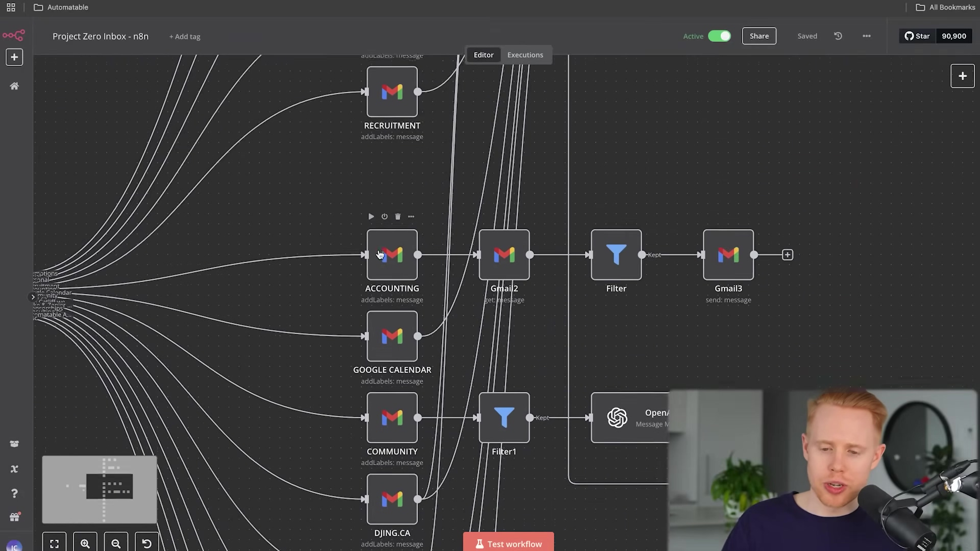Select the RECRUITMENT Gmail node
980x551 pixels.
(392, 92)
